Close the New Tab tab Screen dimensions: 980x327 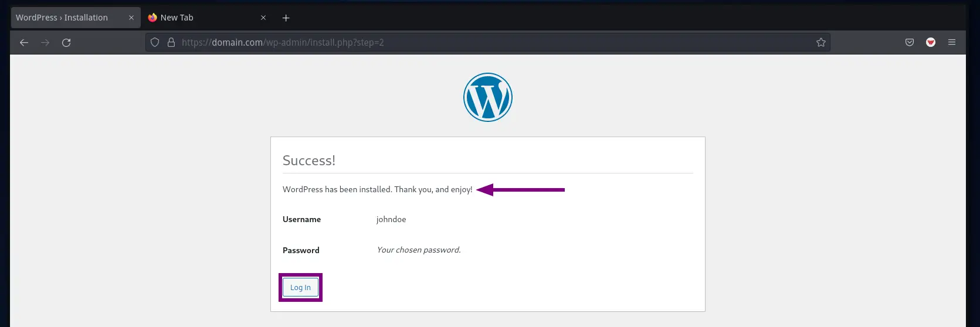click(x=263, y=18)
